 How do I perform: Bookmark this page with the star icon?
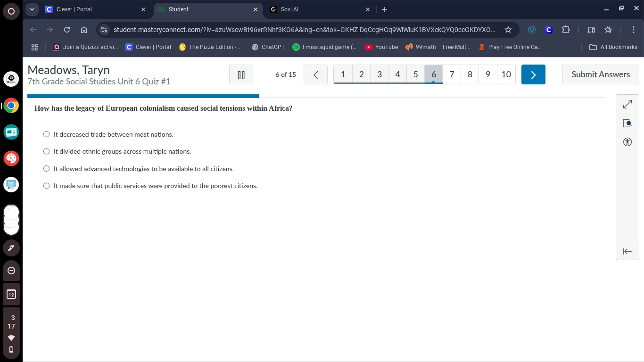pos(508,30)
